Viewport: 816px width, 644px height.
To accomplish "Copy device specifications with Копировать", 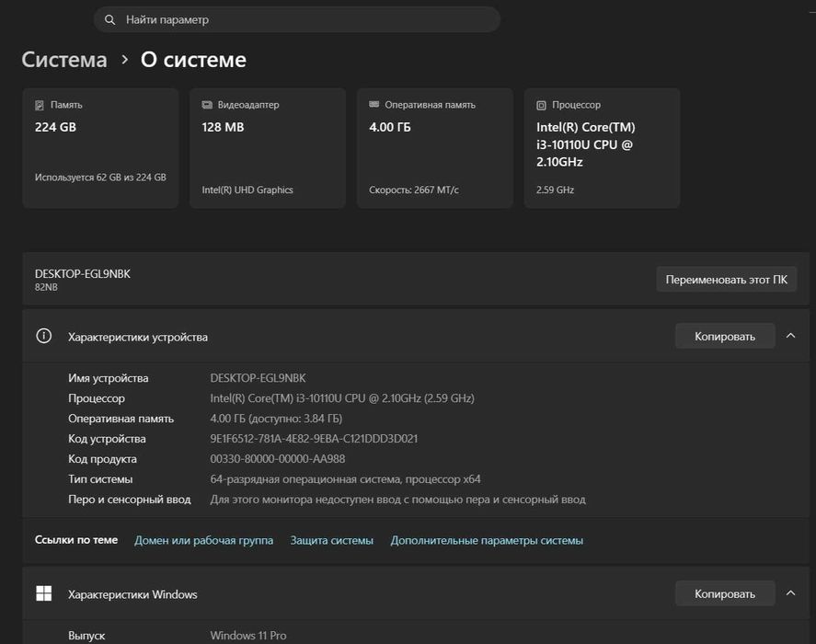I will 725,337.
